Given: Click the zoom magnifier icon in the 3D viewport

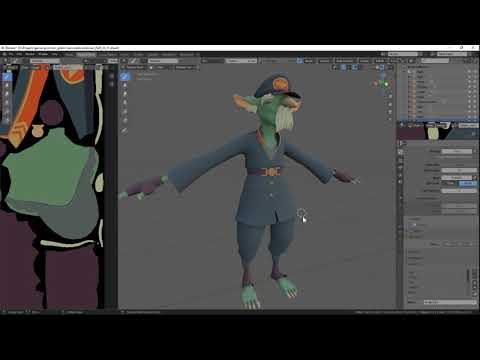Looking at the screenshot, I should pyautogui.click(x=390, y=96).
